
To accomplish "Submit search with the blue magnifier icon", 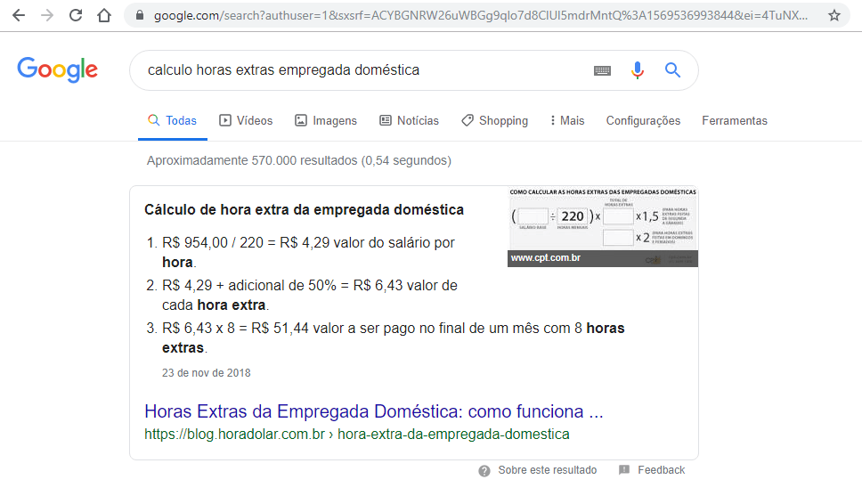I will 672,69.
